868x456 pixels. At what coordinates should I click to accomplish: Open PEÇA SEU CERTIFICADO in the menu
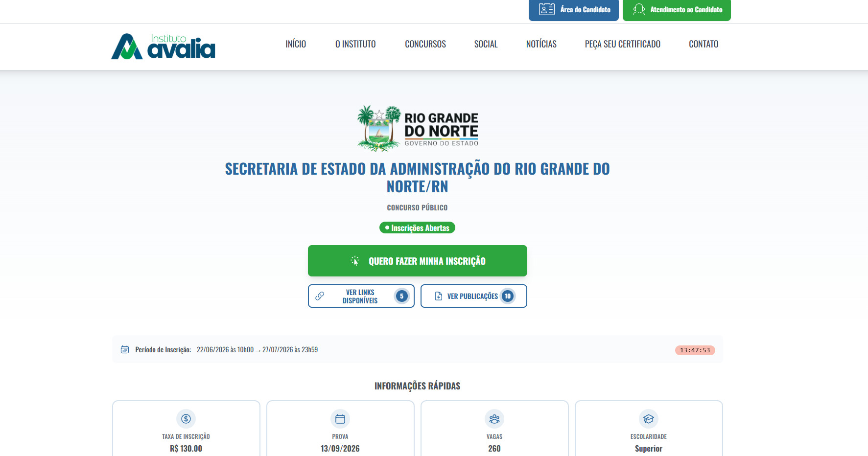623,44
